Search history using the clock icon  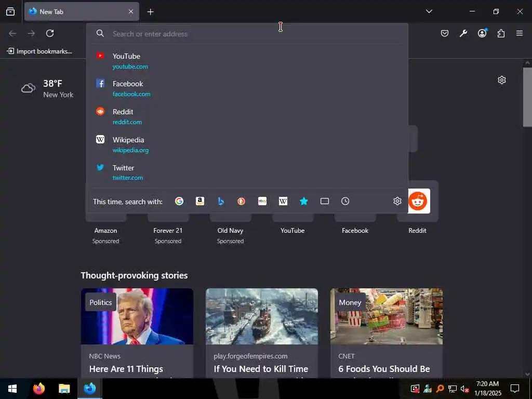click(x=345, y=201)
